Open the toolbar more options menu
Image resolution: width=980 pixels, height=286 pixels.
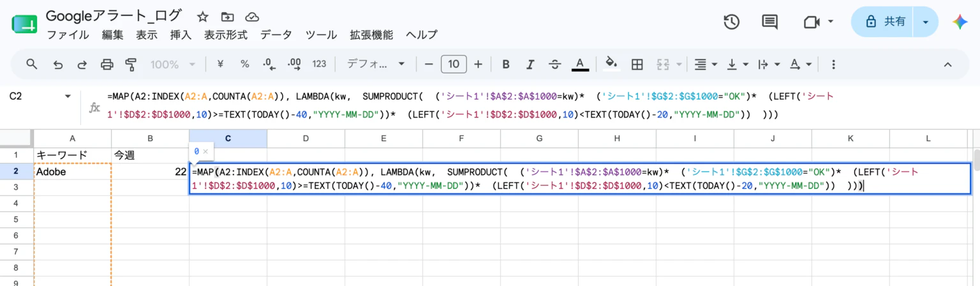point(833,64)
